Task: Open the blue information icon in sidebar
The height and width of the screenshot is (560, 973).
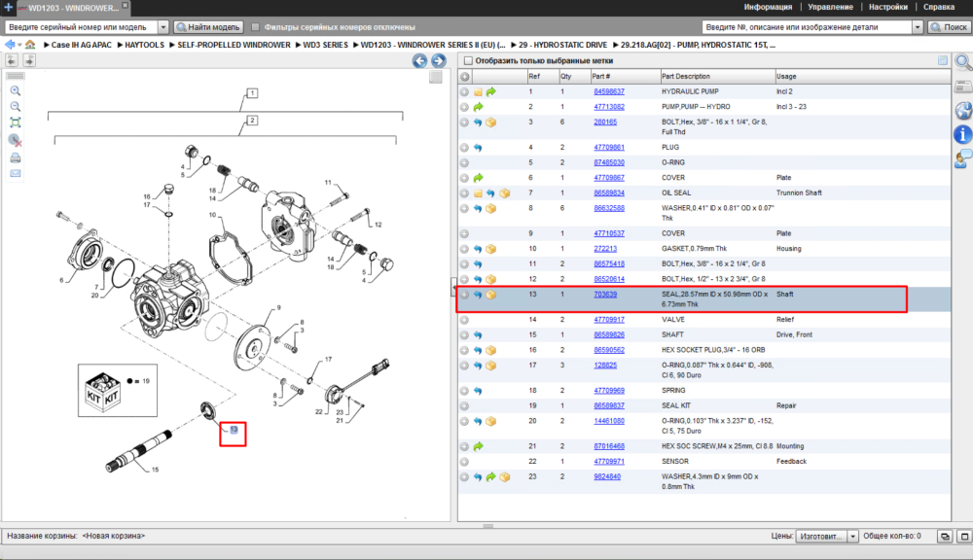Action: click(x=962, y=134)
